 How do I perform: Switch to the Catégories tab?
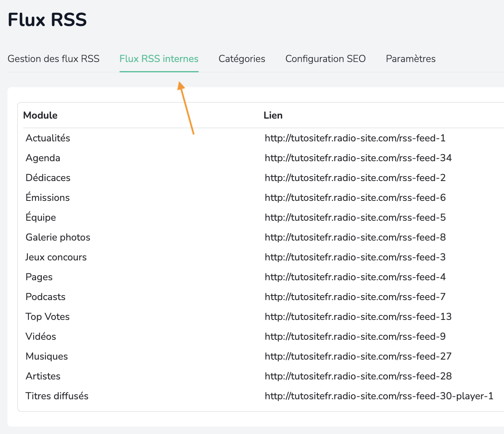point(242,59)
